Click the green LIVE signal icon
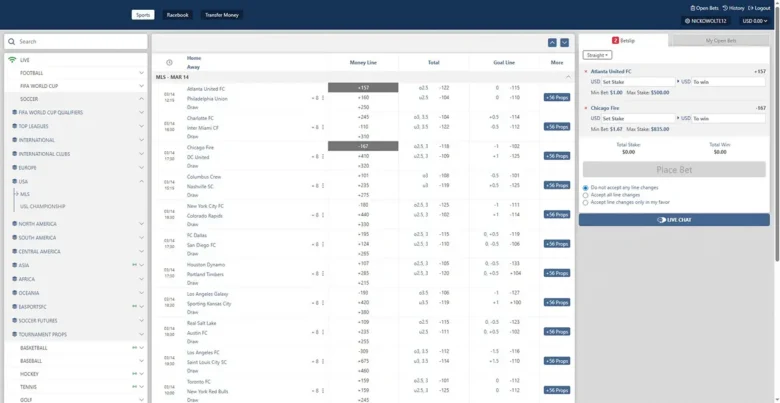This screenshot has width=780, height=403. [12, 60]
